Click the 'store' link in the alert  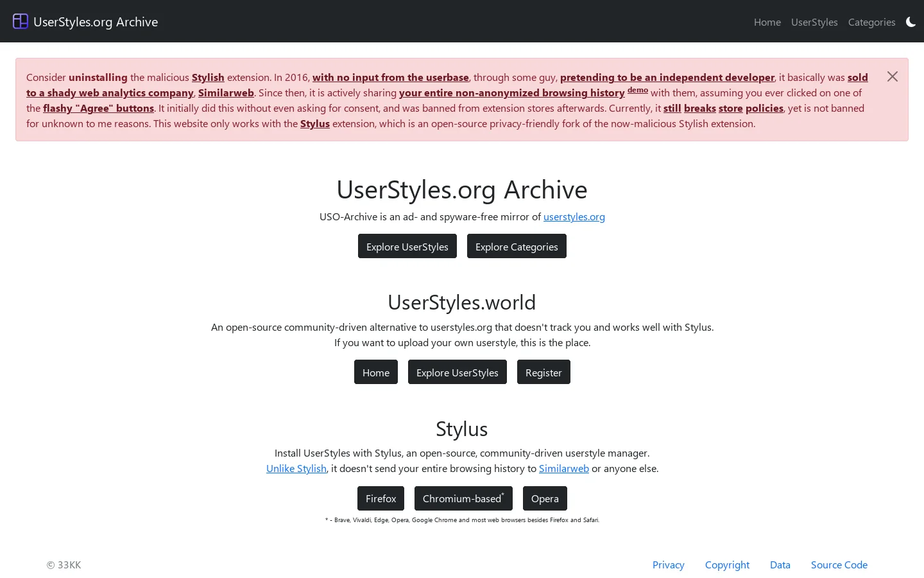pos(731,109)
